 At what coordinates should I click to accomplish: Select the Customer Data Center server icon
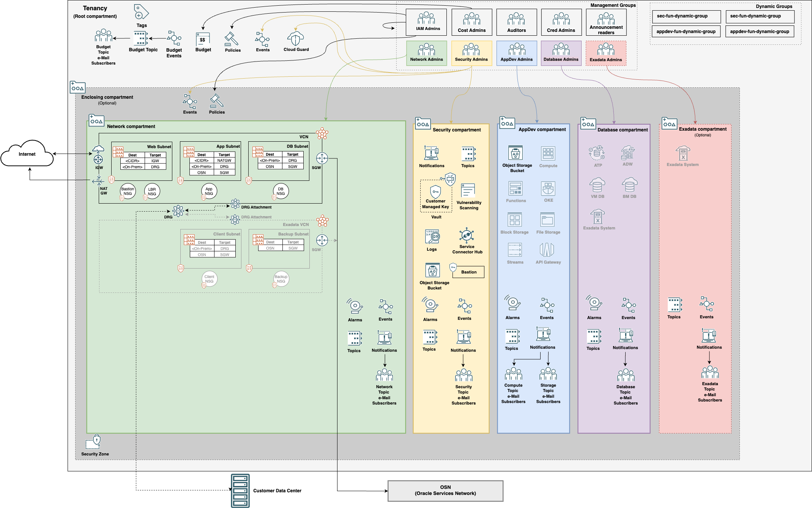point(240,490)
